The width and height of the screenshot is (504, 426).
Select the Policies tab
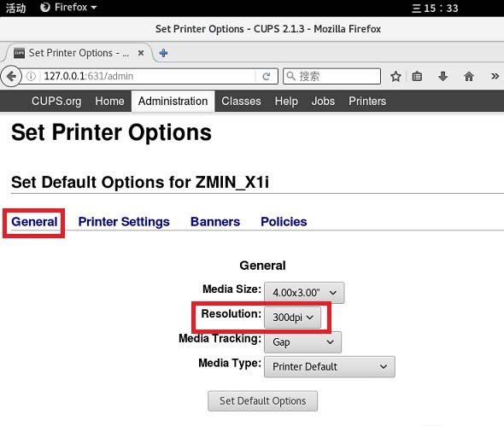(284, 222)
